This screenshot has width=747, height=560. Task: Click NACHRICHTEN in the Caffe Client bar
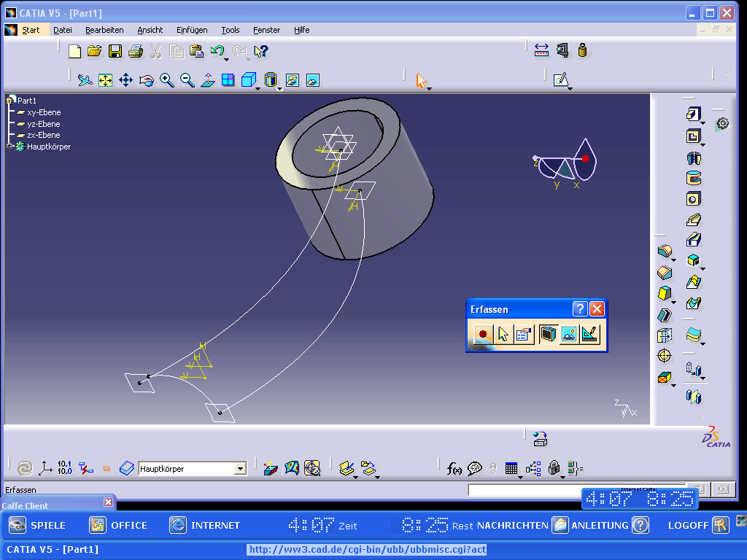click(x=522, y=525)
